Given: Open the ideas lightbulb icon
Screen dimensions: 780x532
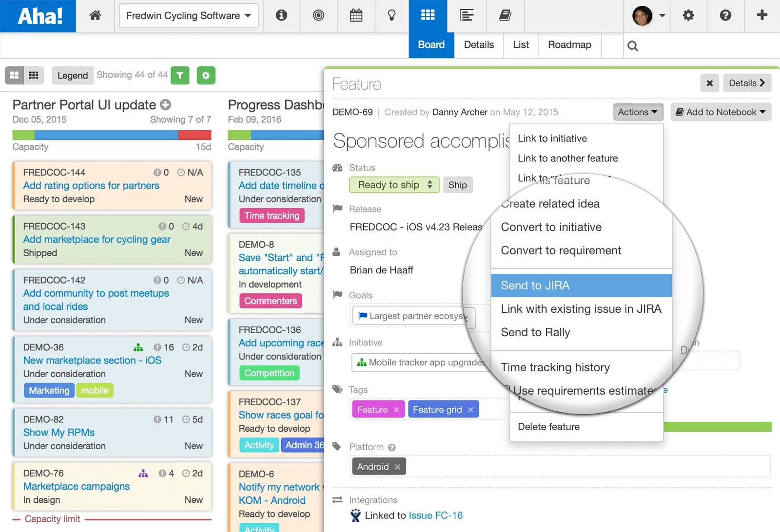Looking at the screenshot, I should 391,16.
